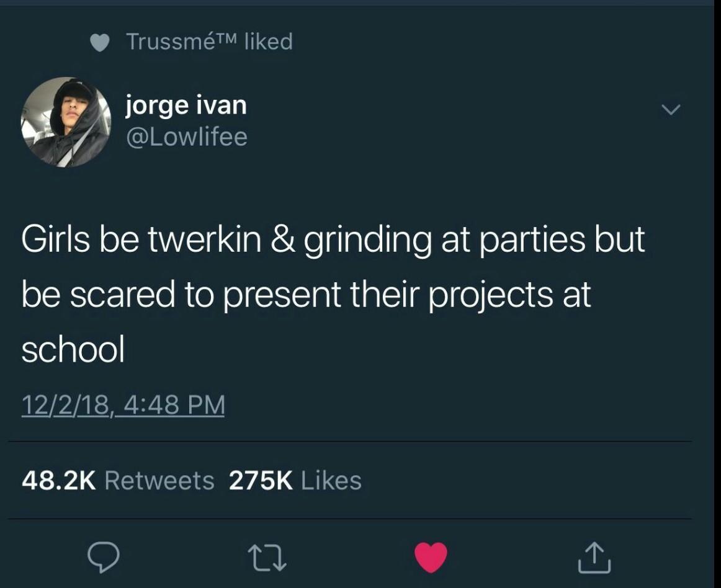The height and width of the screenshot is (588, 721).
Task: Click the word 'school' in the tweet
Action: pos(73,349)
